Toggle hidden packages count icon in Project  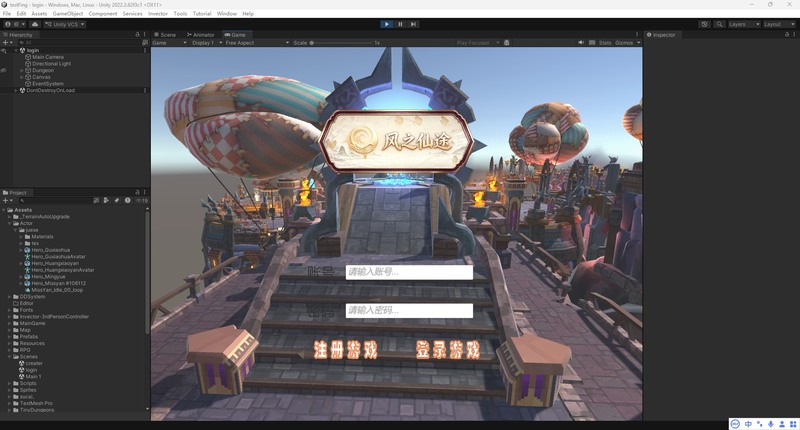point(141,200)
